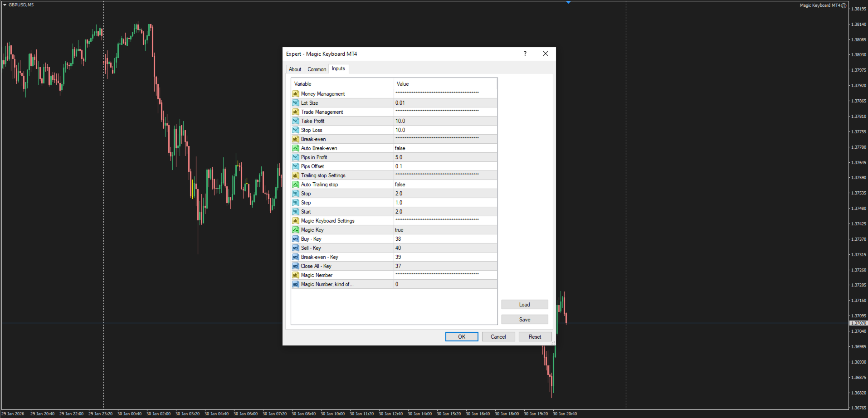
Task: Click the string icon beside Money Management
Action: [295, 94]
